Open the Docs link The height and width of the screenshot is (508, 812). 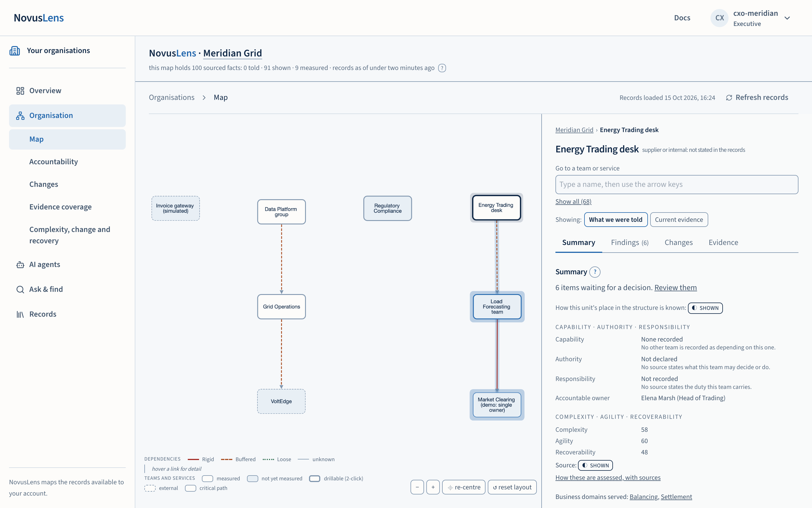click(x=682, y=18)
